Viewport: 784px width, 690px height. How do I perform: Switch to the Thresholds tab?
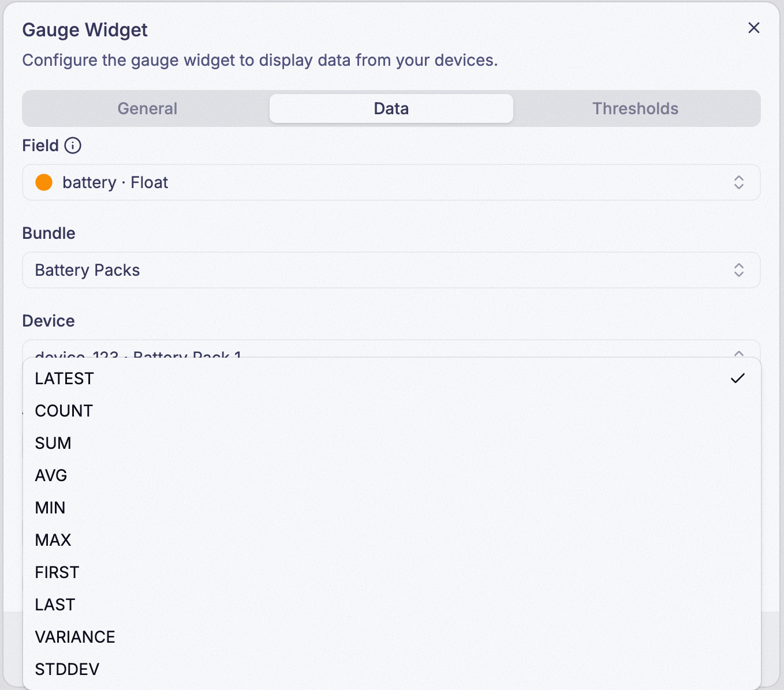point(635,108)
